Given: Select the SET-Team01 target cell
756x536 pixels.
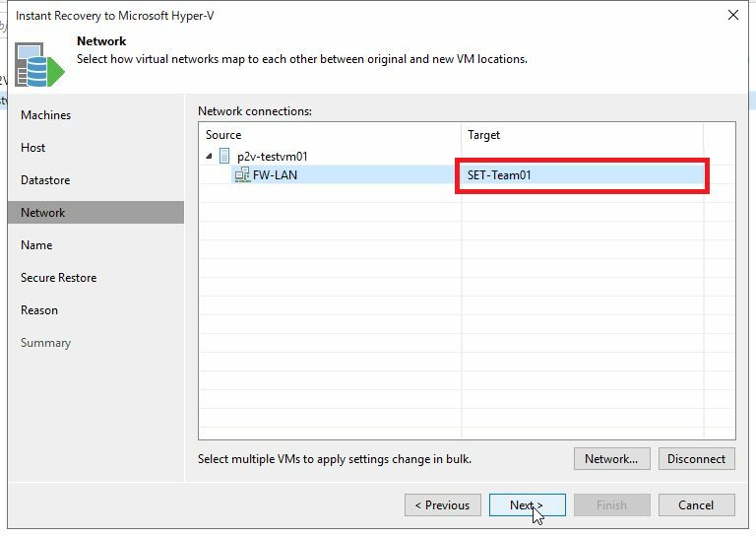Looking at the screenshot, I should click(581, 175).
